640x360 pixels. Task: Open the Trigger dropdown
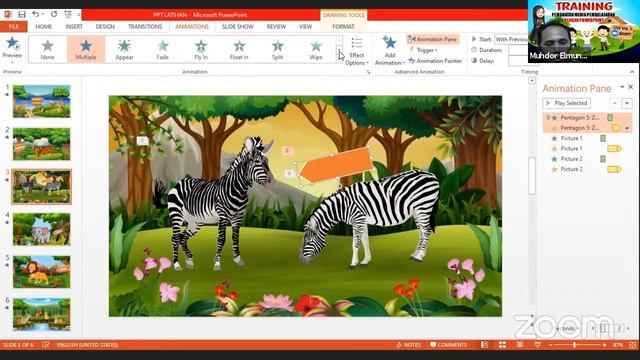tap(424, 50)
